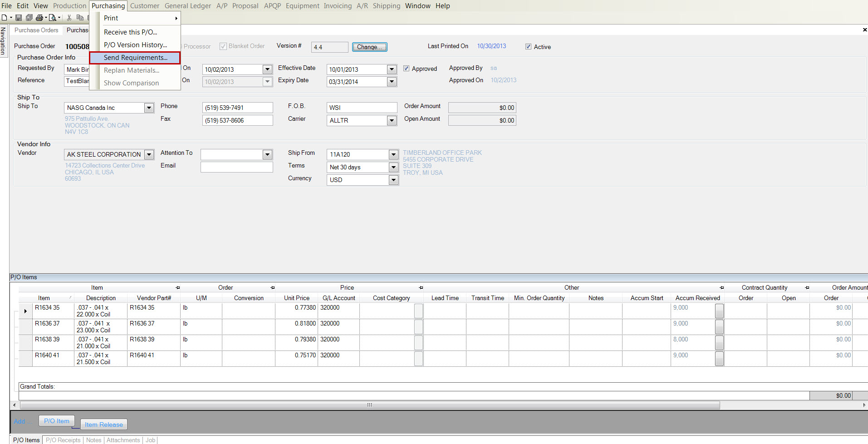Choose Send Requirements from Purchasing menu
The width and height of the screenshot is (868, 444).
click(x=135, y=58)
